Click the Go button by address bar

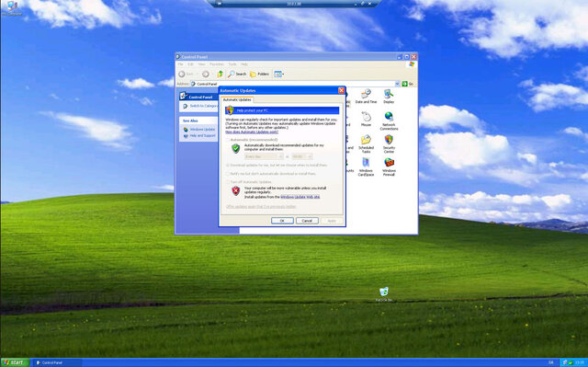coord(408,84)
